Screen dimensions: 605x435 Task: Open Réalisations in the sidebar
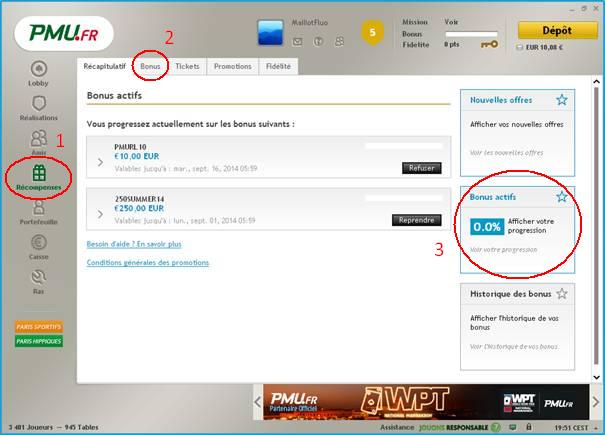tap(39, 108)
